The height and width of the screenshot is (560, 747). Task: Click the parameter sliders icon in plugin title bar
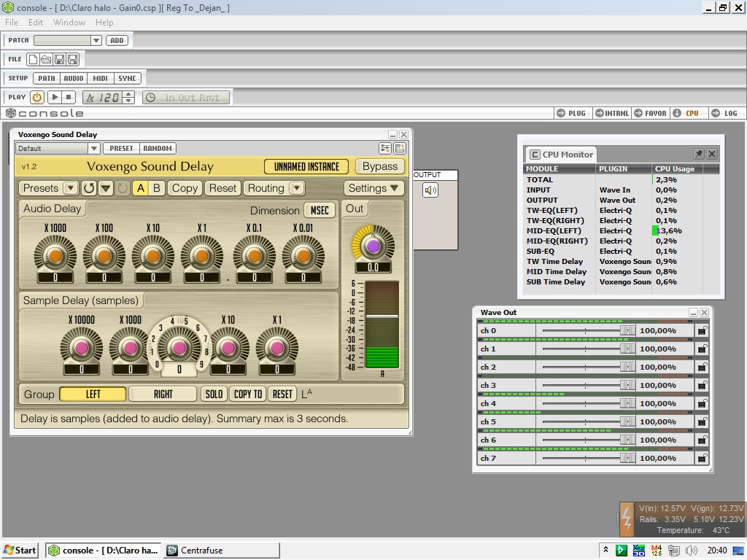pos(385,148)
